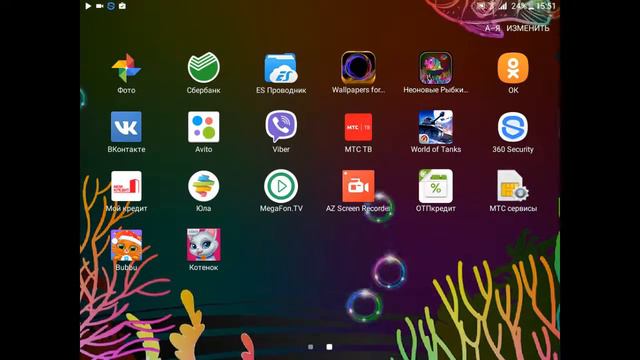Launch AZ Screen Recorder
Viewport: 640px width, 360px height.
(358, 186)
